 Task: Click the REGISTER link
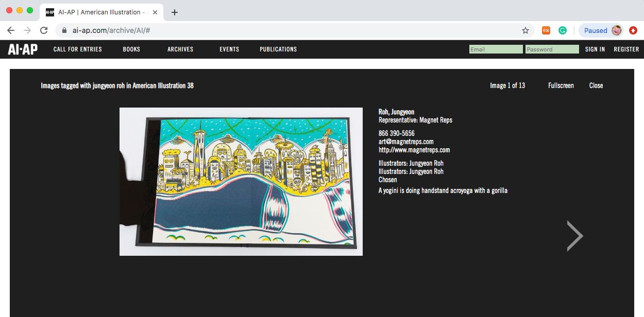tap(626, 49)
